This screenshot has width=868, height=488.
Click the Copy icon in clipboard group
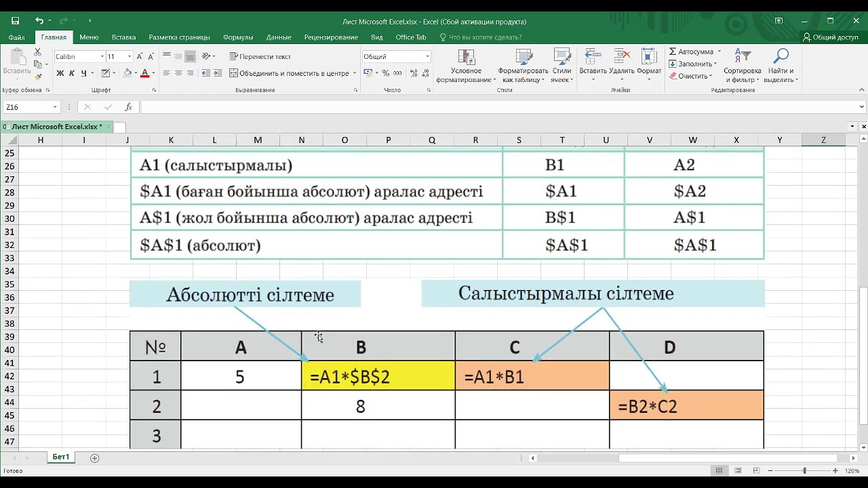pos(37,64)
